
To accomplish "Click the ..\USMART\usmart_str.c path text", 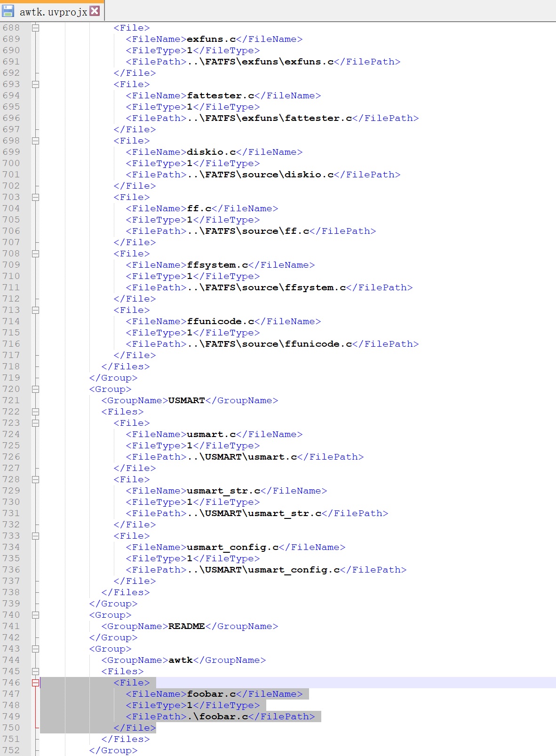I will coord(254,513).
